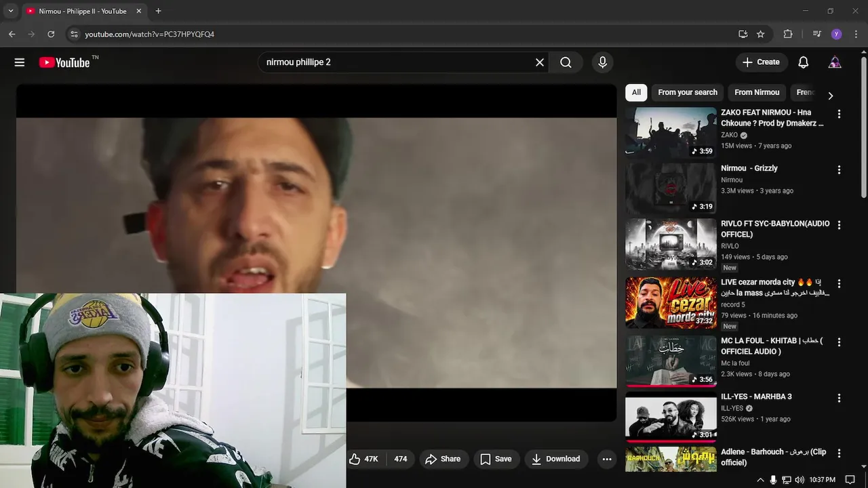This screenshot has height=488, width=868.
Task: Open clock showing 10:37 PM
Action: coord(822,480)
